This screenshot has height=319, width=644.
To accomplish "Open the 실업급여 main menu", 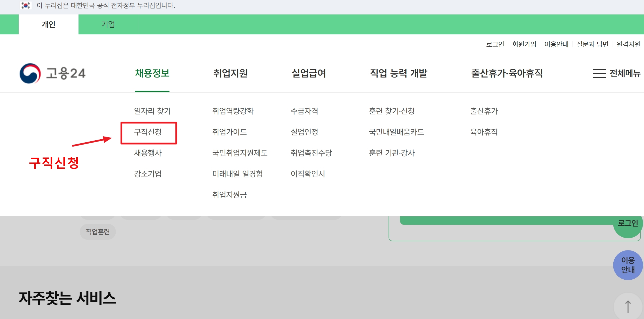I will (309, 73).
